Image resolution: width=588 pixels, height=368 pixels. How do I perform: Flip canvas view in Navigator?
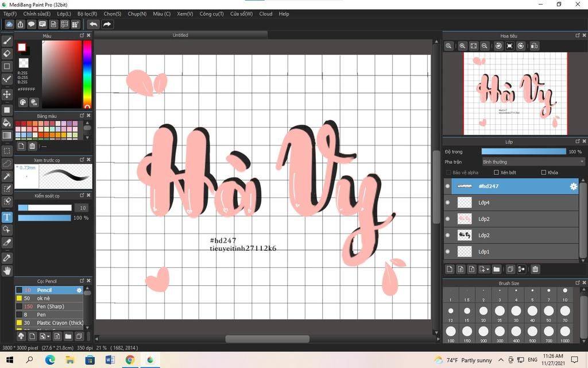[535, 46]
